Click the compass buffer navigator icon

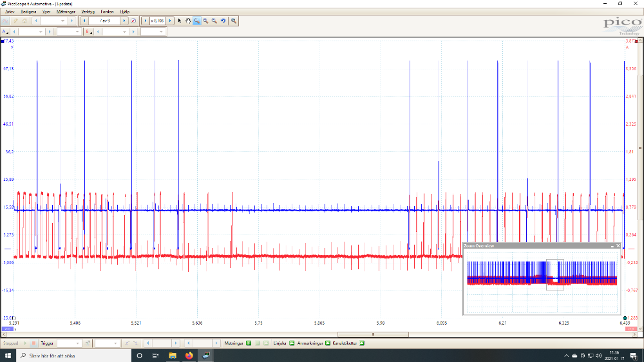coord(133,21)
